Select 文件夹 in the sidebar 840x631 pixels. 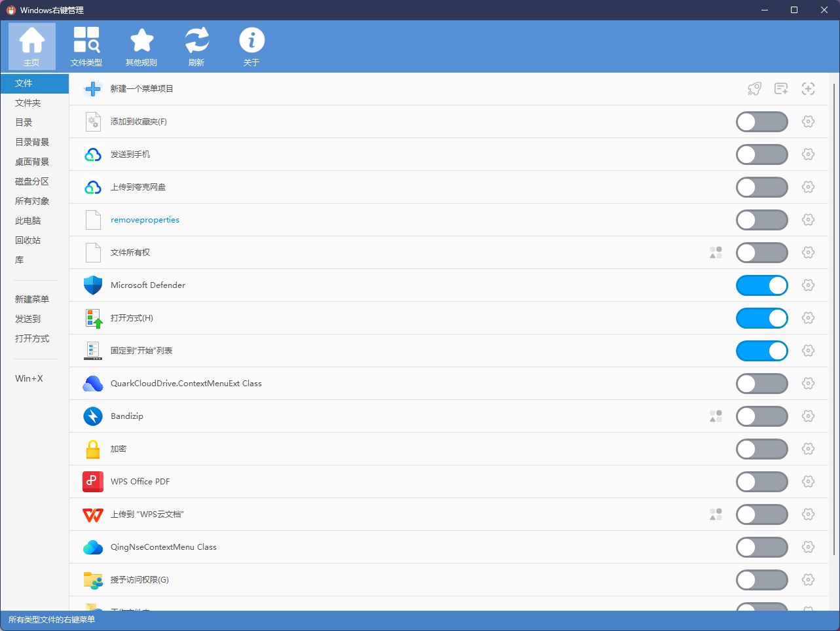(34, 103)
